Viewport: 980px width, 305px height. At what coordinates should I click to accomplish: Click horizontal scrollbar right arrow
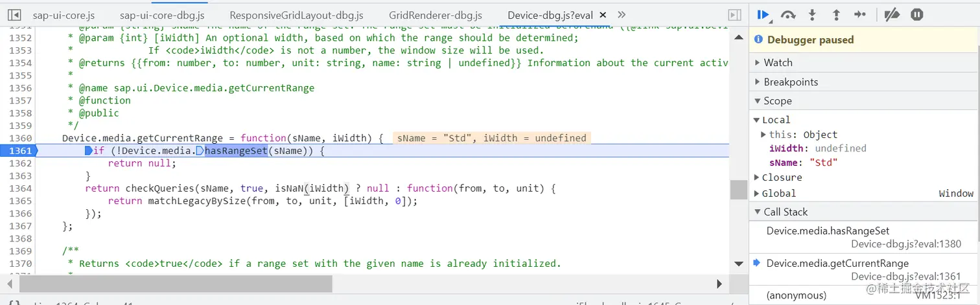pos(719,284)
